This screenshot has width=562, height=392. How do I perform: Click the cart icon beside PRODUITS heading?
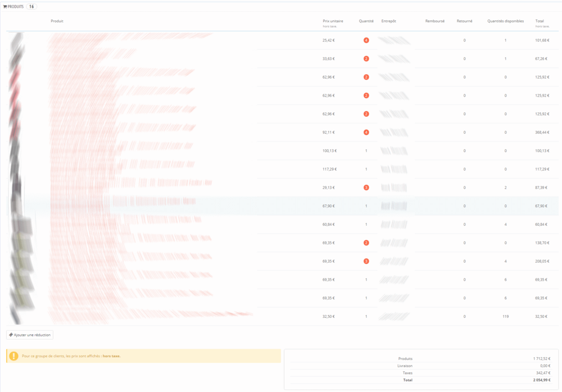(5, 6)
